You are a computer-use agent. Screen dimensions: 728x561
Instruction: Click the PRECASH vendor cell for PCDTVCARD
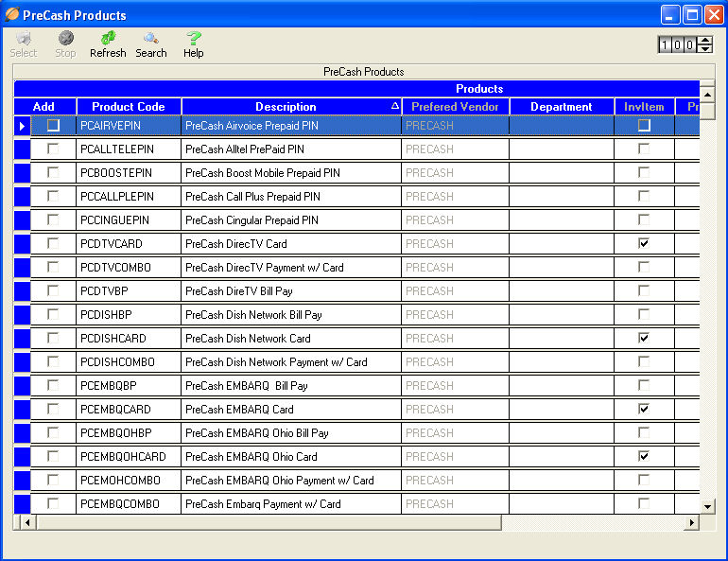(456, 244)
